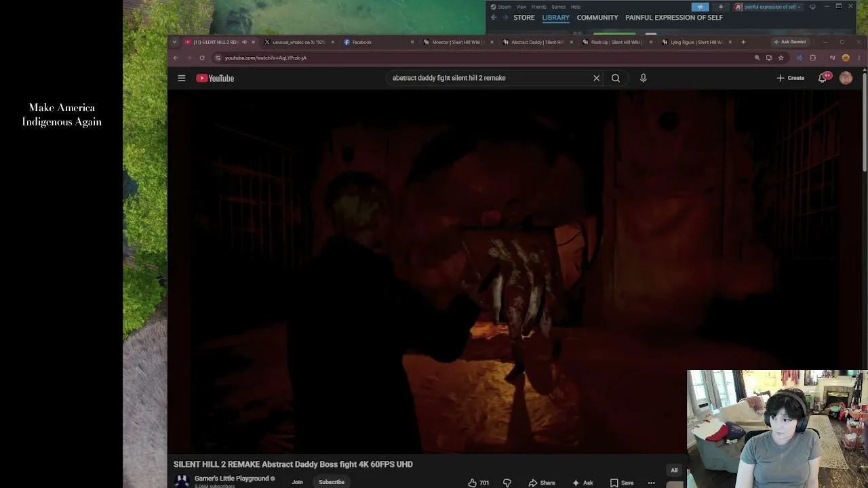This screenshot has height=488, width=868.
Task: Open a new Chrome tab
Action: coord(743,42)
